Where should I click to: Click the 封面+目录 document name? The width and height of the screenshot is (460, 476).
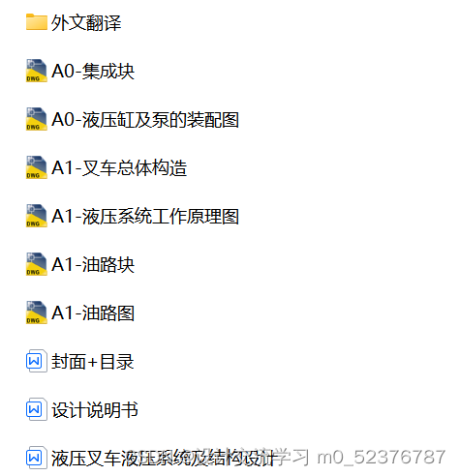(x=92, y=361)
